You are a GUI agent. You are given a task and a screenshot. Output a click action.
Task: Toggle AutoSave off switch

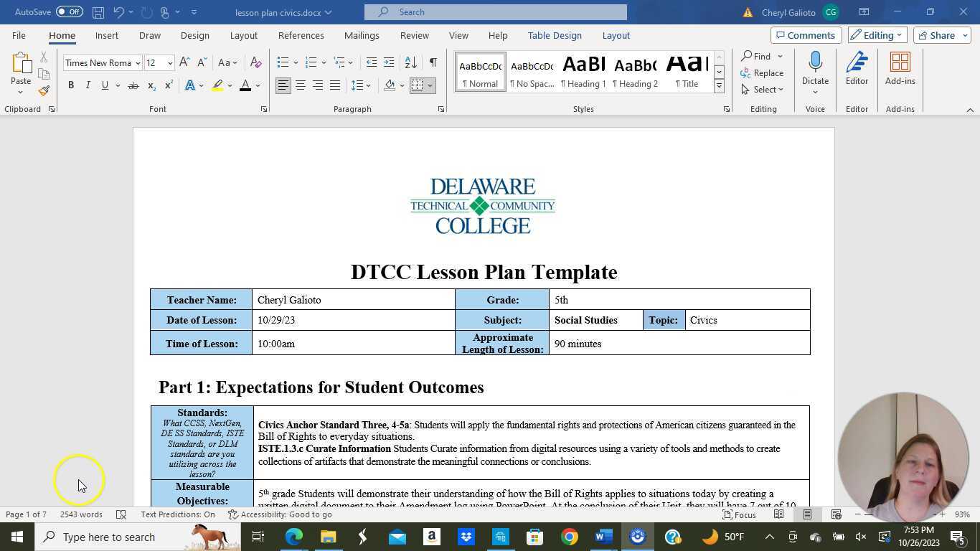point(70,11)
